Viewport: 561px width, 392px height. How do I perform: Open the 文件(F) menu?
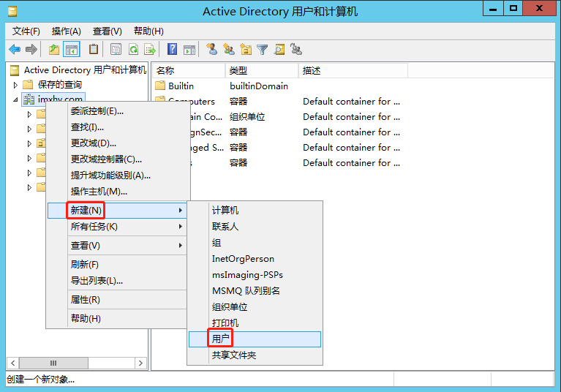pos(26,31)
